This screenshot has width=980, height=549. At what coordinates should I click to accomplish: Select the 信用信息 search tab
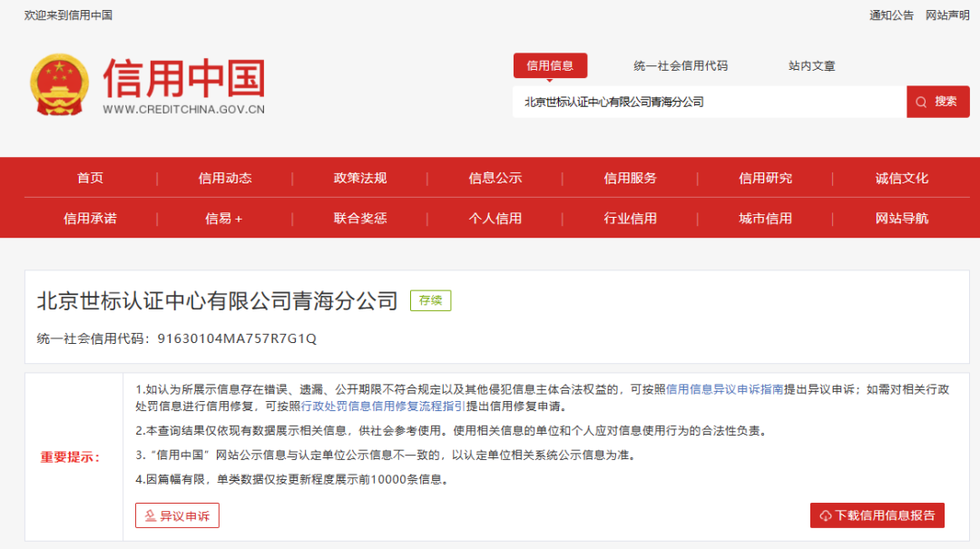[x=551, y=65]
